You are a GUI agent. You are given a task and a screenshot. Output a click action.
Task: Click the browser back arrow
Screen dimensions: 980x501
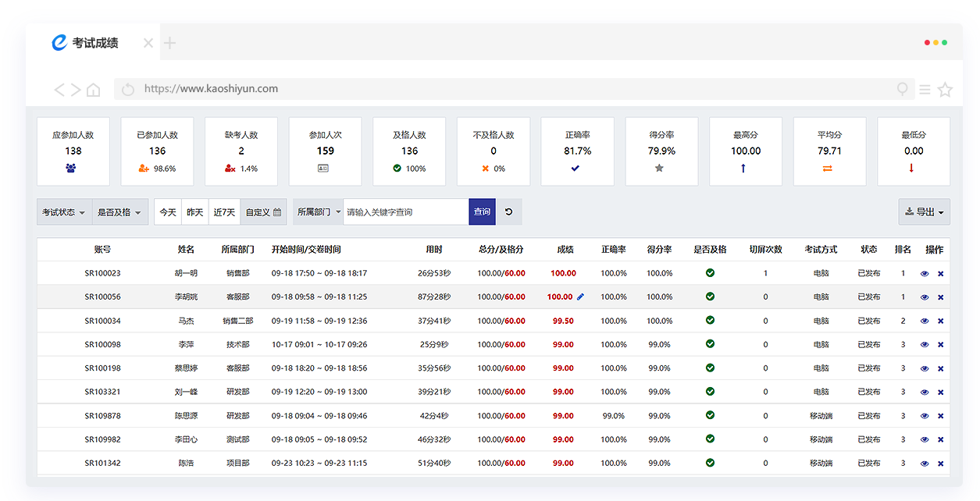pos(59,90)
